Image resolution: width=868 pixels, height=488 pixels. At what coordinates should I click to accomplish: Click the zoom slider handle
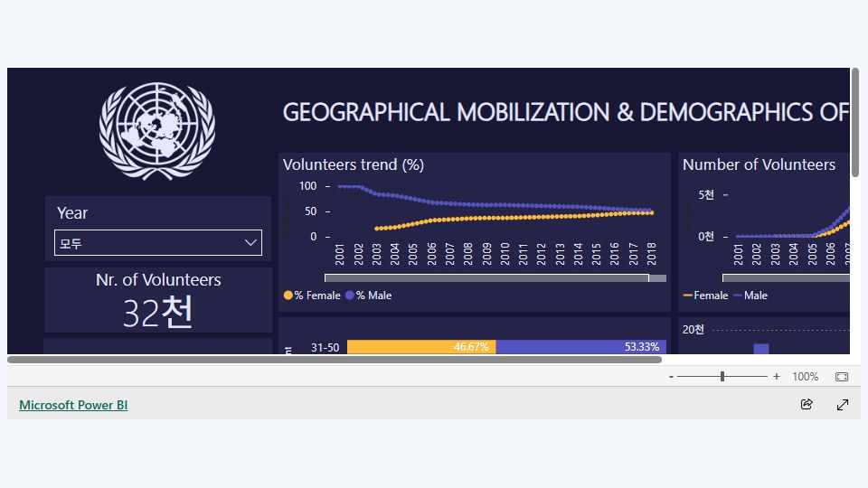(722, 377)
